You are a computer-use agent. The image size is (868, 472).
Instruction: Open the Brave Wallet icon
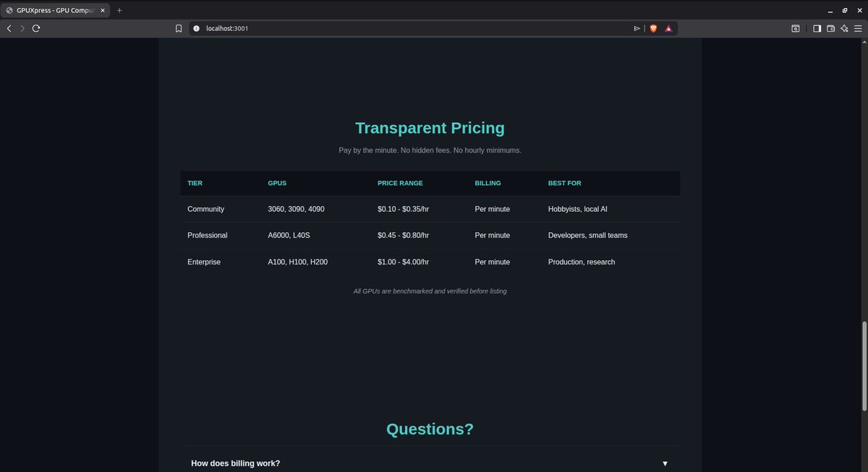click(x=830, y=28)
